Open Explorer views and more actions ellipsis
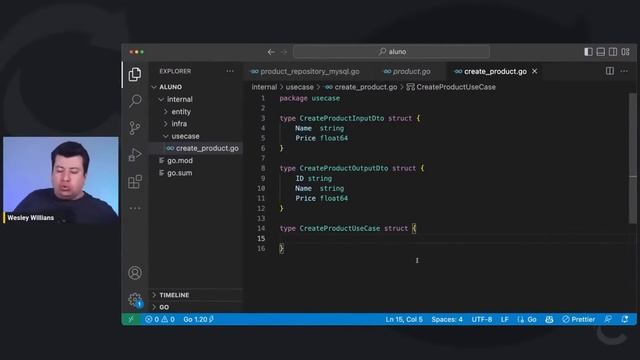The image size is (640, 360). tap(230, 71)
